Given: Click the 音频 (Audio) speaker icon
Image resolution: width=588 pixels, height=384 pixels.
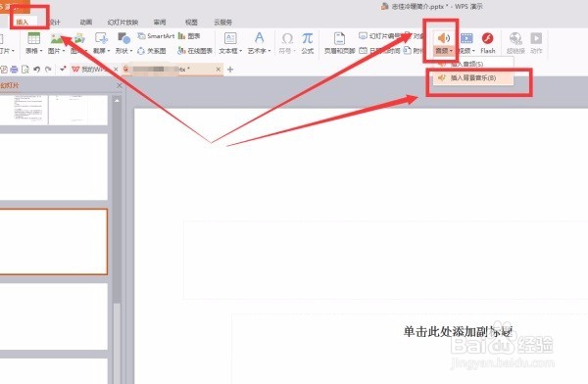Looking at the screenshot, I should [444, 38].
